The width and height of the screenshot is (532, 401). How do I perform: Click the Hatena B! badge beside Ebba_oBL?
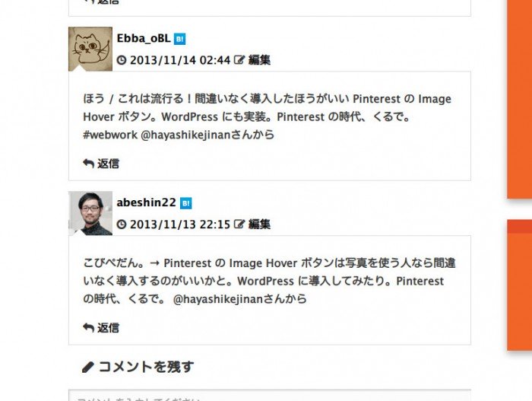(179, 39)
